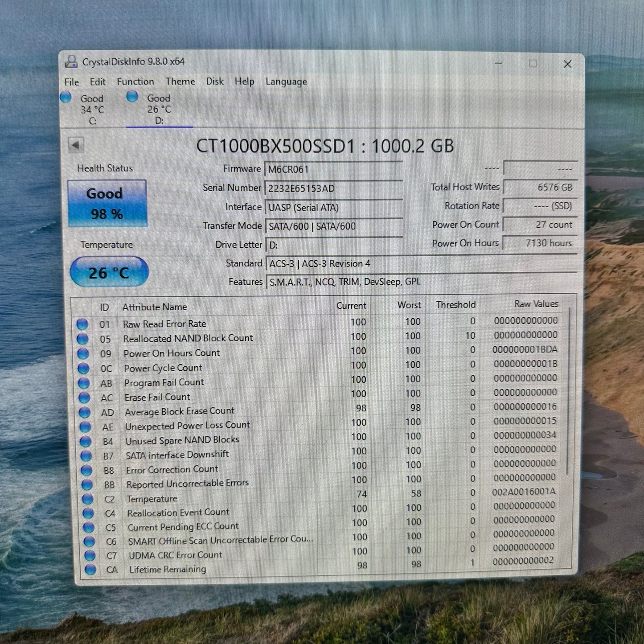The height and width of the screenshot is (644, 644).
Task: Click status orb for UDMA CRC Error Count
Action: (90, 555)
